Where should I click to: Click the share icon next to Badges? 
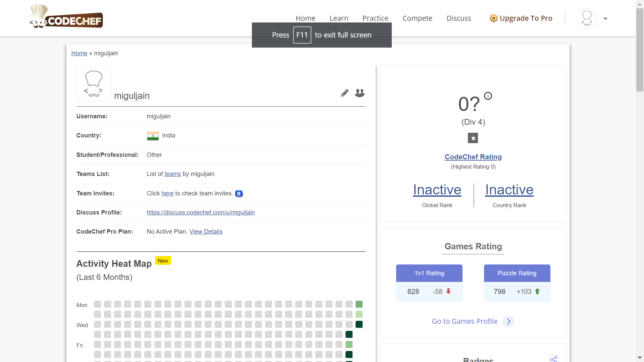tap(553, 359)
